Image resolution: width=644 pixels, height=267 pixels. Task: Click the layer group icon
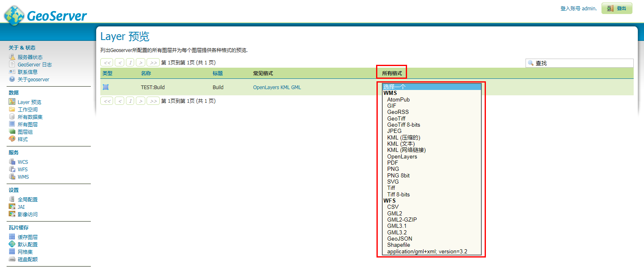[12, 132]
